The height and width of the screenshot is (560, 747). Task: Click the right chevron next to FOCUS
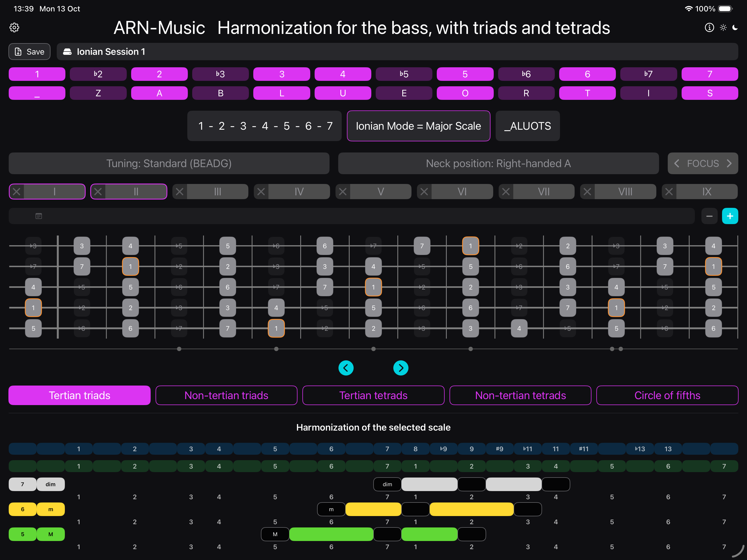pyautogui.click(x=729, y=163)
